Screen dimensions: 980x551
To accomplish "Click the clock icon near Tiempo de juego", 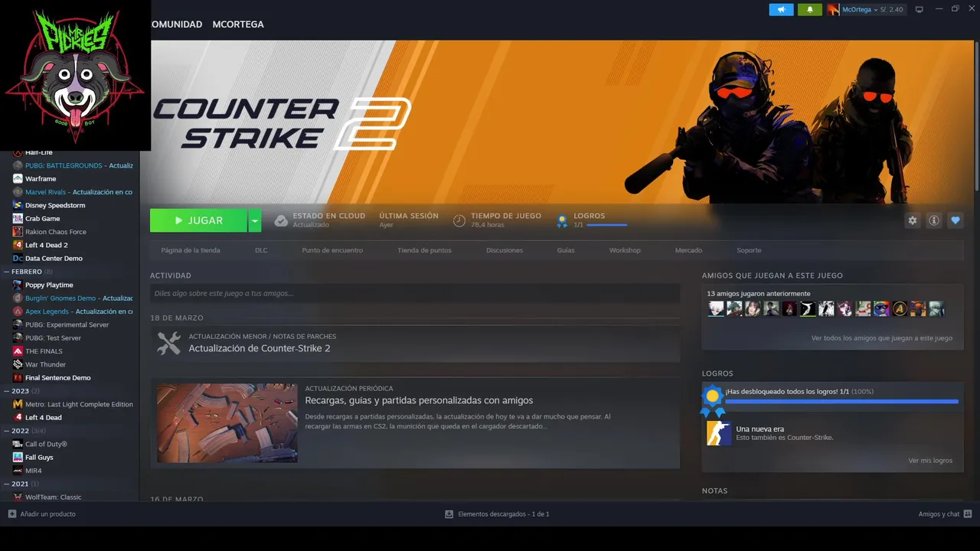I will pos(459,220).
